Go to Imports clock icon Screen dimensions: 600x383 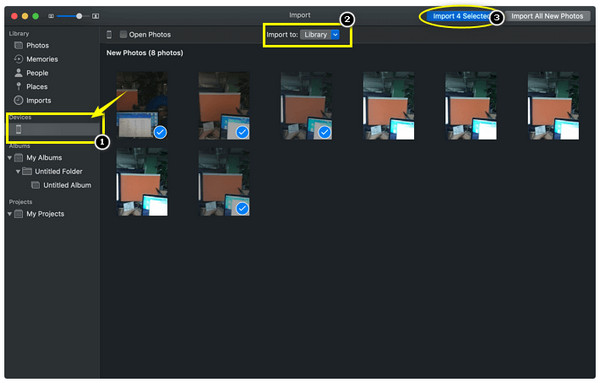point(18,100)
